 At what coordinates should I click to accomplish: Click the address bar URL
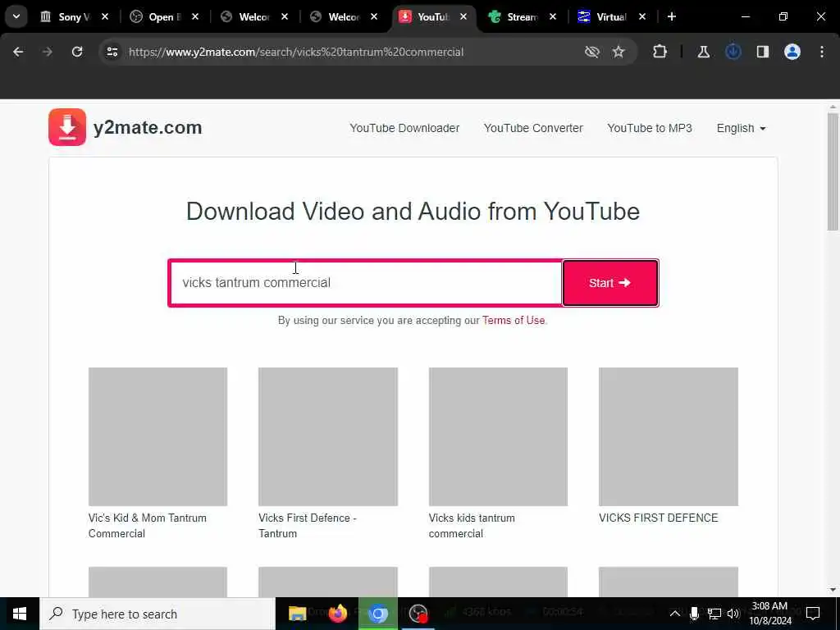(295, 52)
